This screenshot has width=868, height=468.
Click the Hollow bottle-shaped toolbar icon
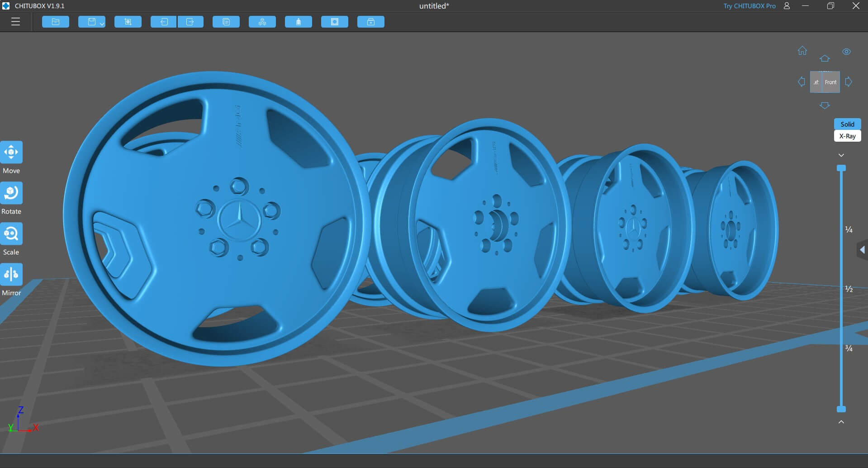point(299,22)
